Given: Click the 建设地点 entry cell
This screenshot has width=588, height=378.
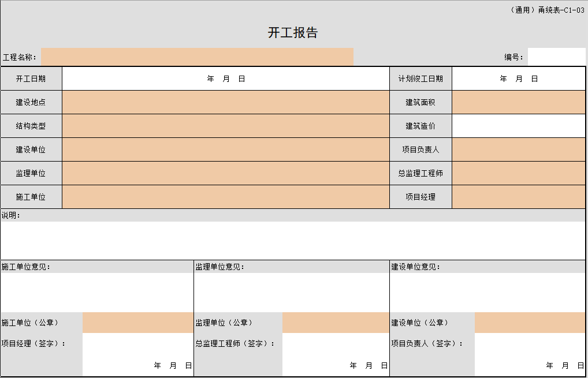Looking at the screenshot, I should [x=225, y=102].
